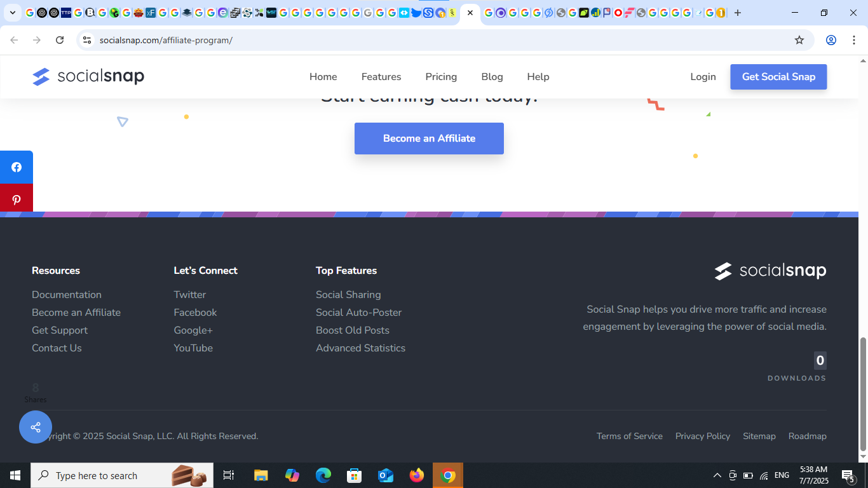Screen dimensions: 868x488
Task: Open Boost Old Posts link
Action: (x=353, y=330)
